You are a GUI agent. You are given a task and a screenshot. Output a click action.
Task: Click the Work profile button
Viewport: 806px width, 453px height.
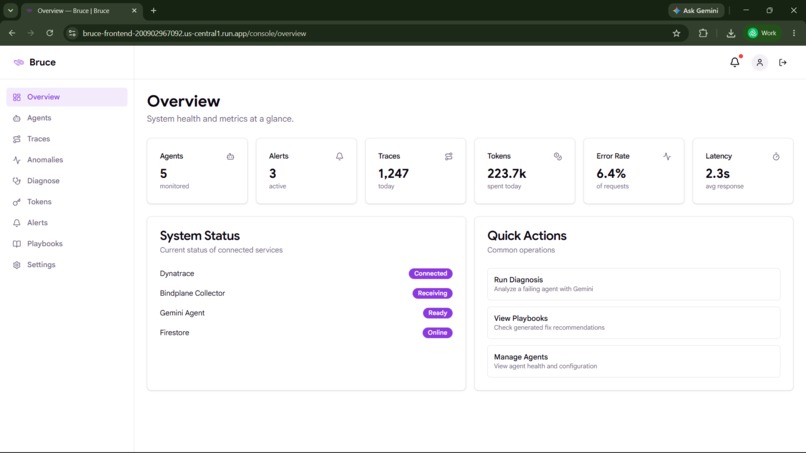pos(763,33)
